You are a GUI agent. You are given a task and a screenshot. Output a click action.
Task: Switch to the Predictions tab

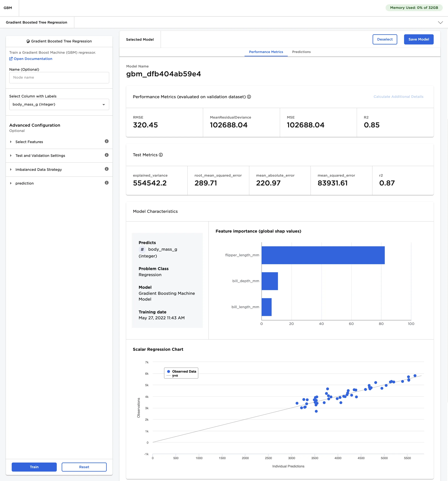point(301,52)
